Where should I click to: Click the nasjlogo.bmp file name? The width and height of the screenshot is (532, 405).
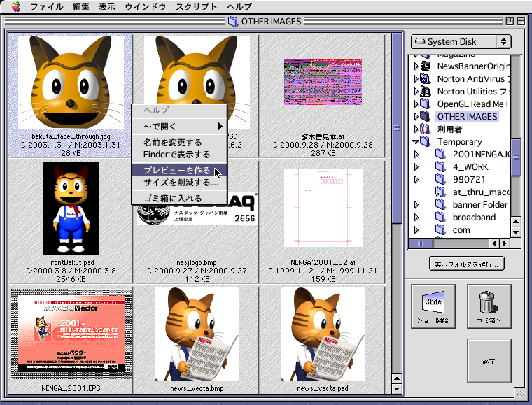coord(197,262)
